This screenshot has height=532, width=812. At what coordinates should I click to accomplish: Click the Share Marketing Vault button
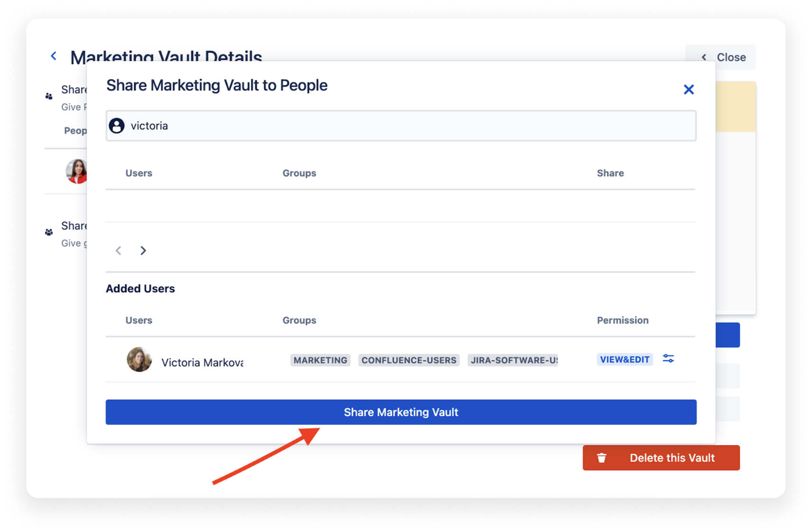pos(401,412)
